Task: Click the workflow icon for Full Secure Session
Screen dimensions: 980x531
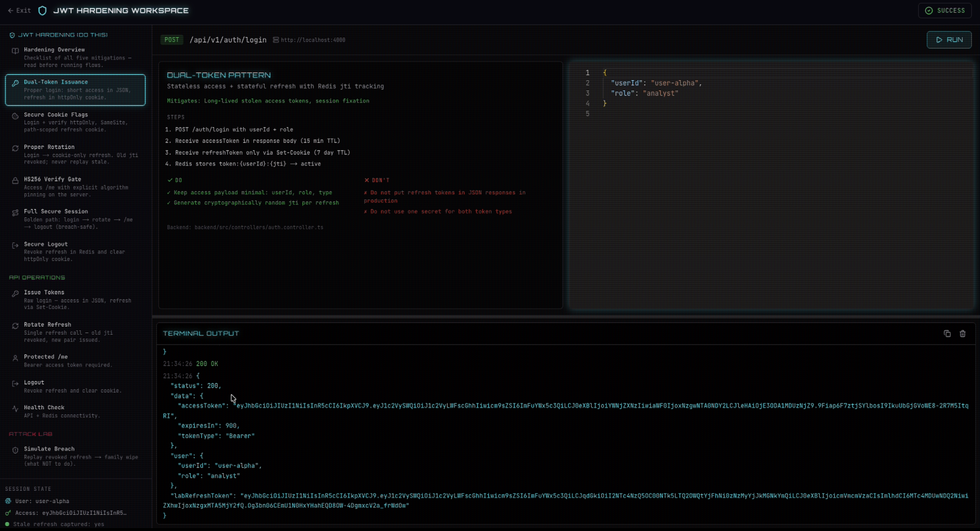Action: pos(15,213)
